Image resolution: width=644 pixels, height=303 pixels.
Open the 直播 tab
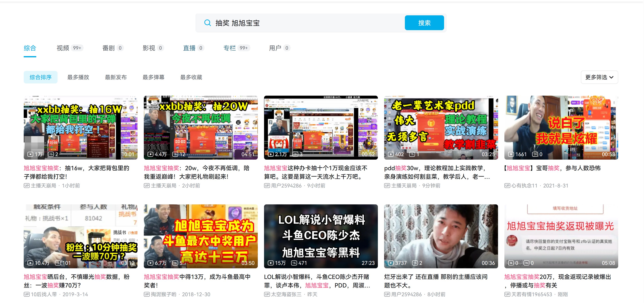click(x=193, y=48)
